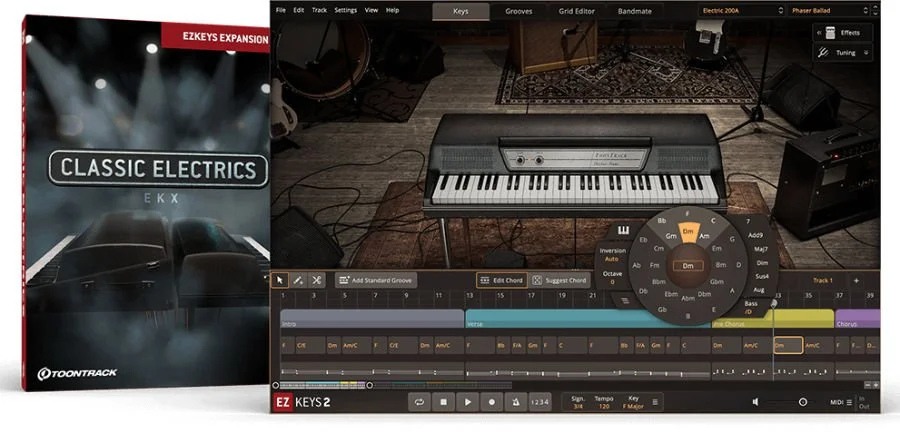Image resolution: width=900 pixels, height=443 pixels.
Task: Switch to the Keys tab
Action: point(461,11)
